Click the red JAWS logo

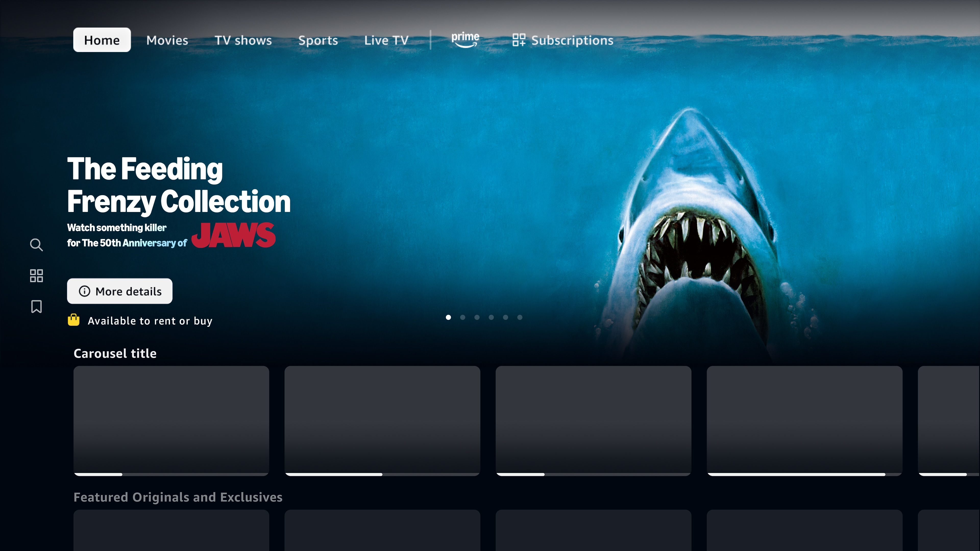233,235
